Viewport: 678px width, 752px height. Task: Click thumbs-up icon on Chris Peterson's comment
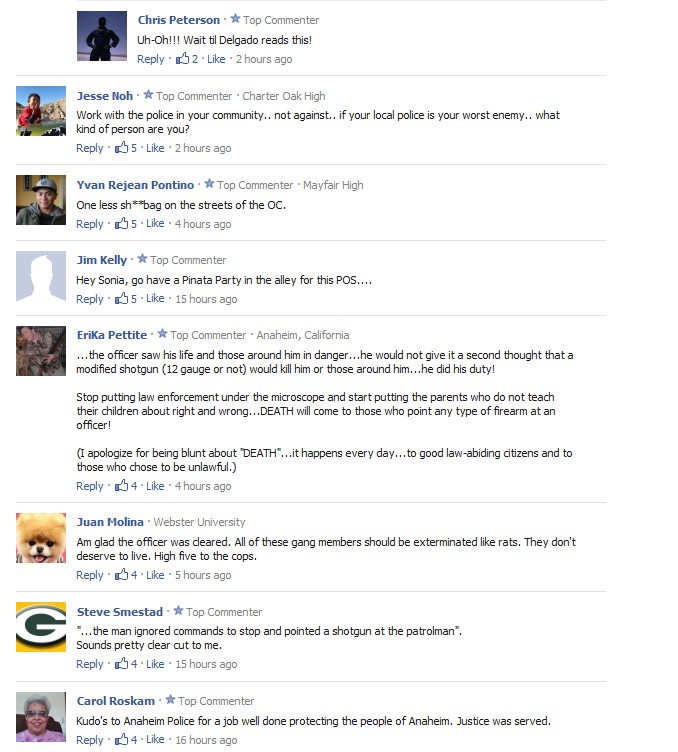[182, 59]
